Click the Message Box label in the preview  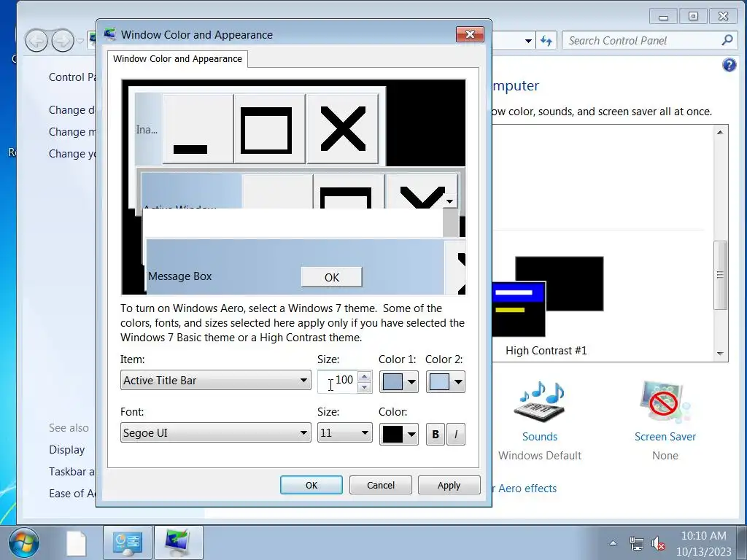(179, 276)
